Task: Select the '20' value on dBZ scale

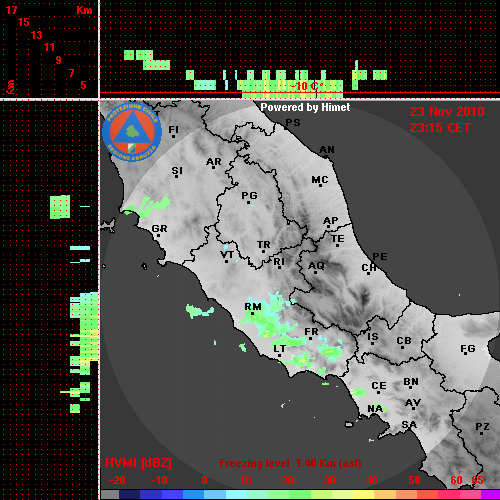Action: 287,480
